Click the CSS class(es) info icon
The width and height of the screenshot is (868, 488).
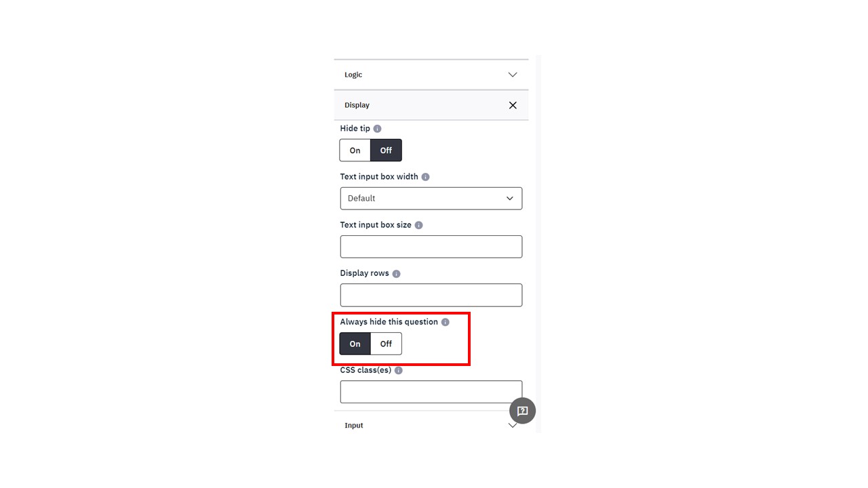click(398, 371)
